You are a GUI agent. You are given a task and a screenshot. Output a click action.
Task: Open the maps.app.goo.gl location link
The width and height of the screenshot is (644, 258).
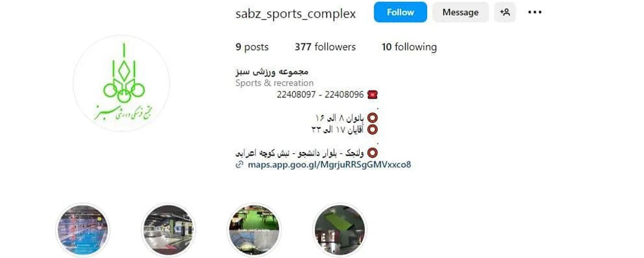click(329, 165)
